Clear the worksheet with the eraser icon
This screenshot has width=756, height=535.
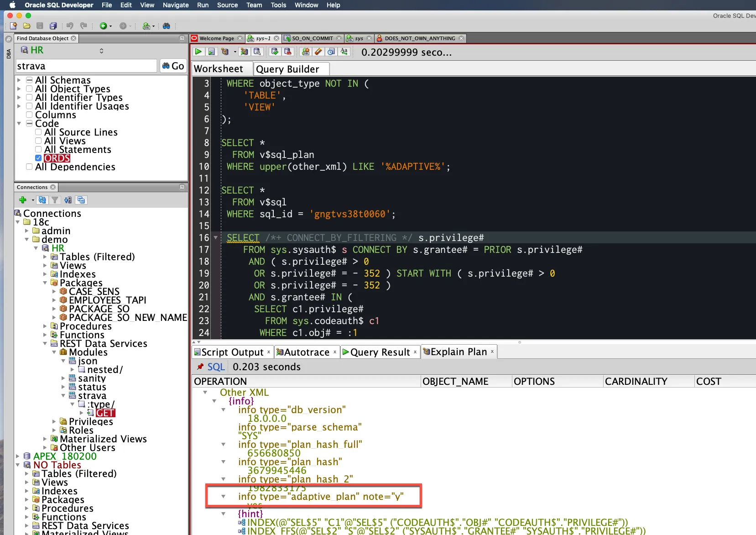(x=318, y=52)
